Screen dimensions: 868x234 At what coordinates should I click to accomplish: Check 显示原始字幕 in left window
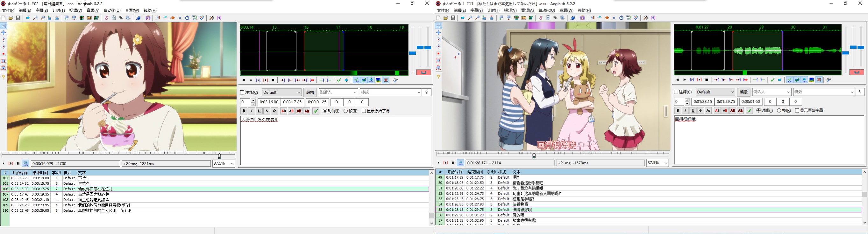click(x=364, y=111)
